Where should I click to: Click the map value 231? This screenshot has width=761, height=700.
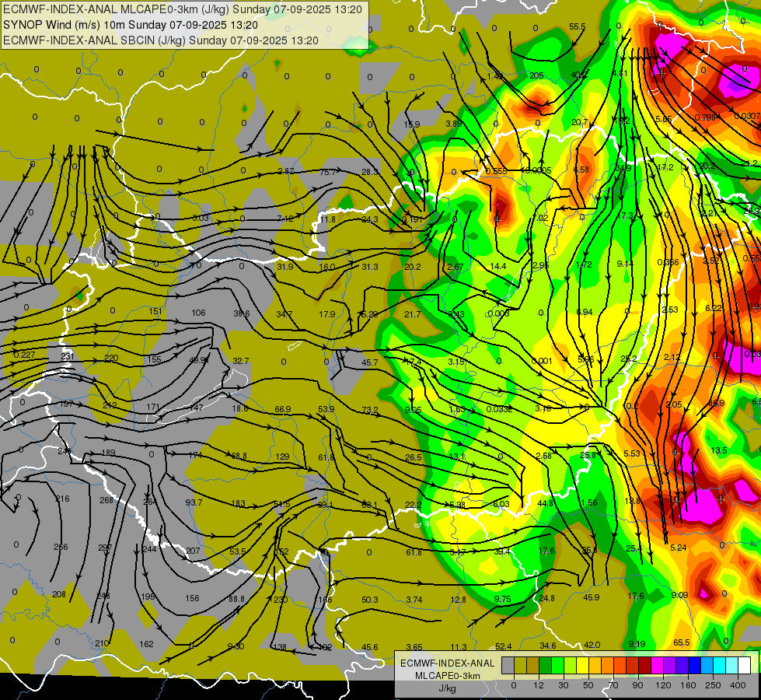[x=68, y=356]
